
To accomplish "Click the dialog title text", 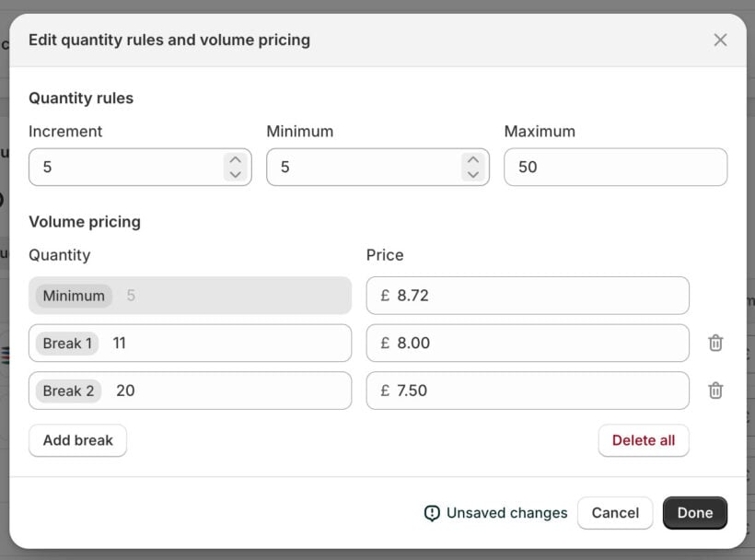I will (169, 40).
